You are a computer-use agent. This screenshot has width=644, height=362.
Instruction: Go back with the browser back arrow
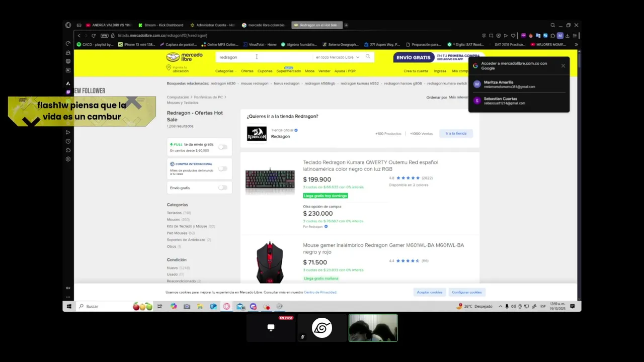[x=79, y=36]
